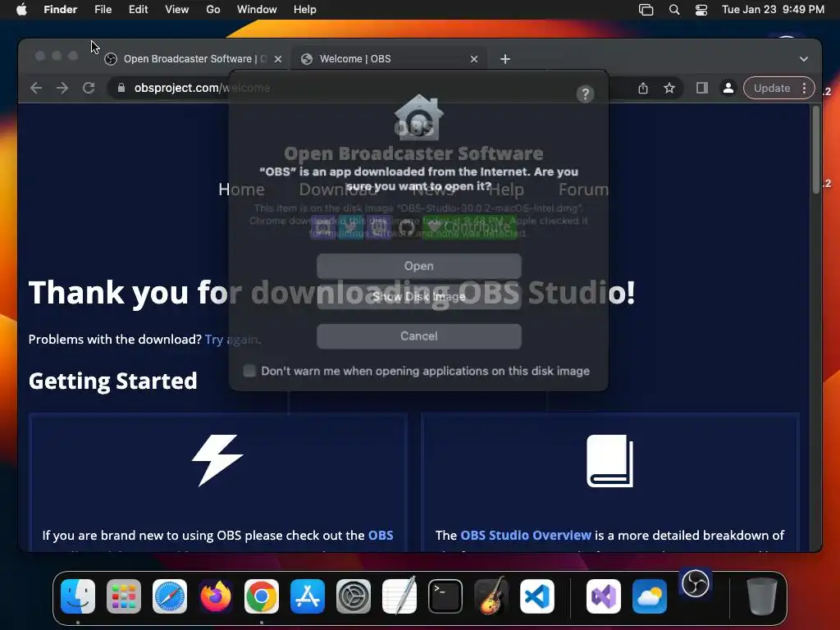Image resolution: width=840 pixels, height=630 pixels.
Task: Open the Apple menu
Action: tap(21, 10)
